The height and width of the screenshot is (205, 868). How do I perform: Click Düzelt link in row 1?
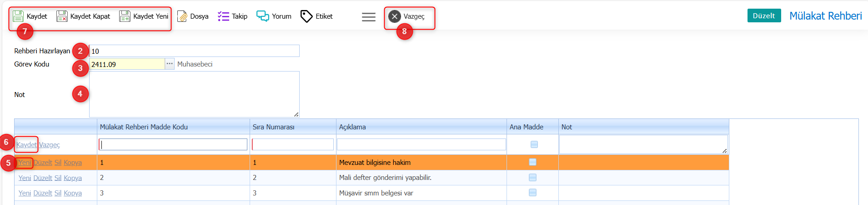pos(43,163)
